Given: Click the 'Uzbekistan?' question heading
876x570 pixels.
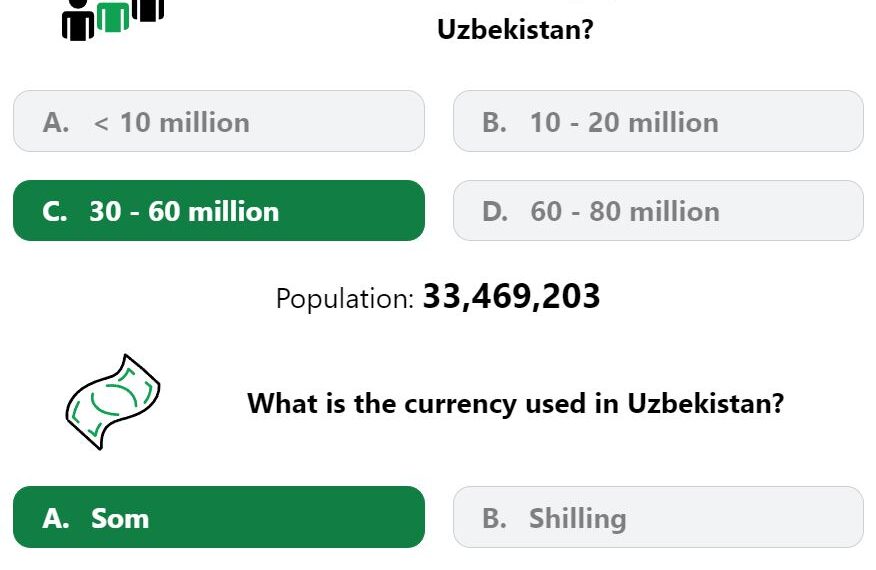Looking at the screenshot, I should coord(515,29).
